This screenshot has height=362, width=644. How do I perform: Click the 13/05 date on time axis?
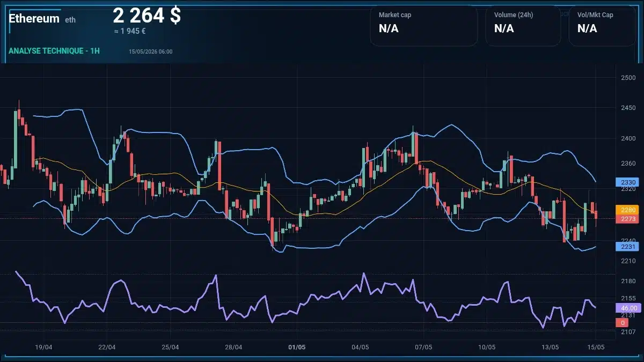(x=550, y=347)
